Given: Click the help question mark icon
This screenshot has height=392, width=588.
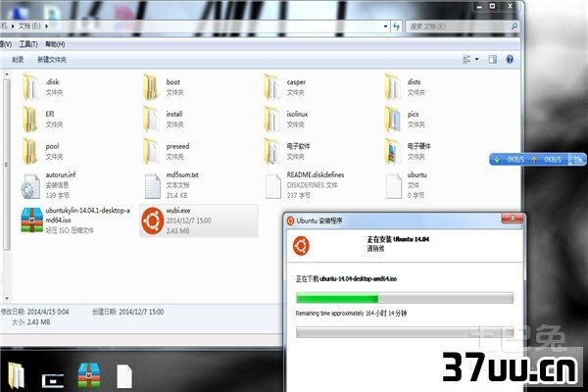Looking at the screenshot, I should tap(510, 59).
